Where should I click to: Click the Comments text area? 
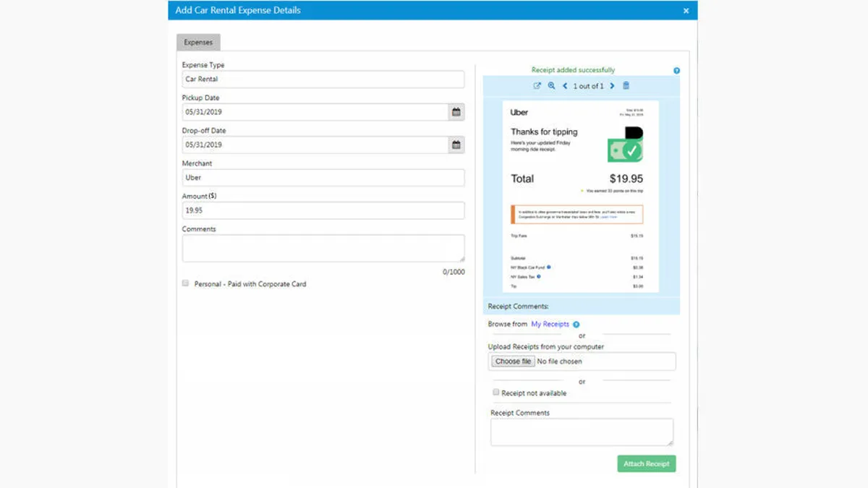323,248
